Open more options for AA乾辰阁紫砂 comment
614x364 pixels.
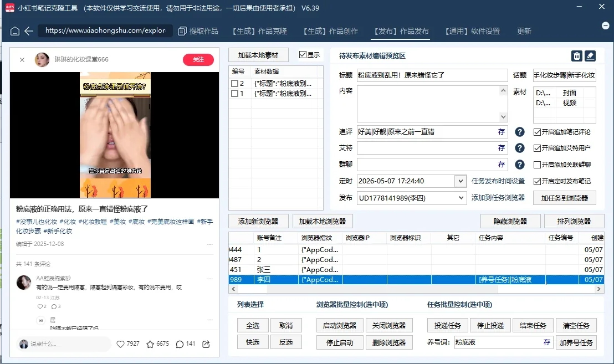210,279
